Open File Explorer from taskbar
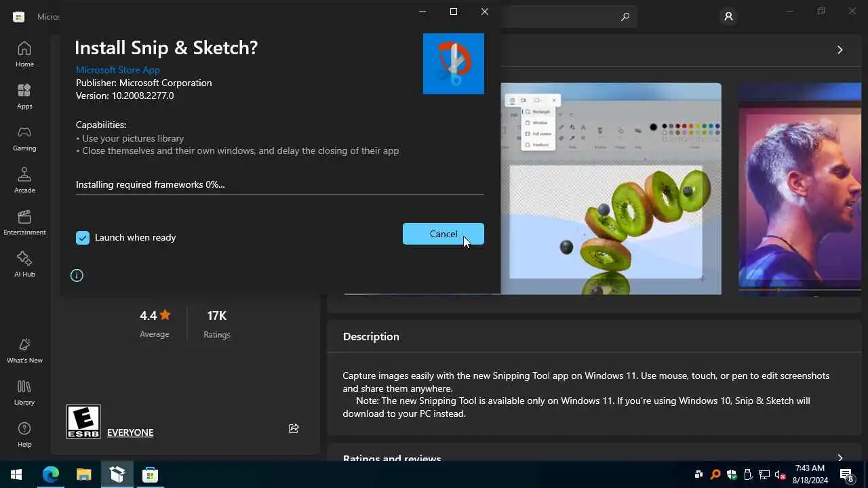The width and height of the screenshot is (868, 488). pyautogui.click(x=83, y=474)
